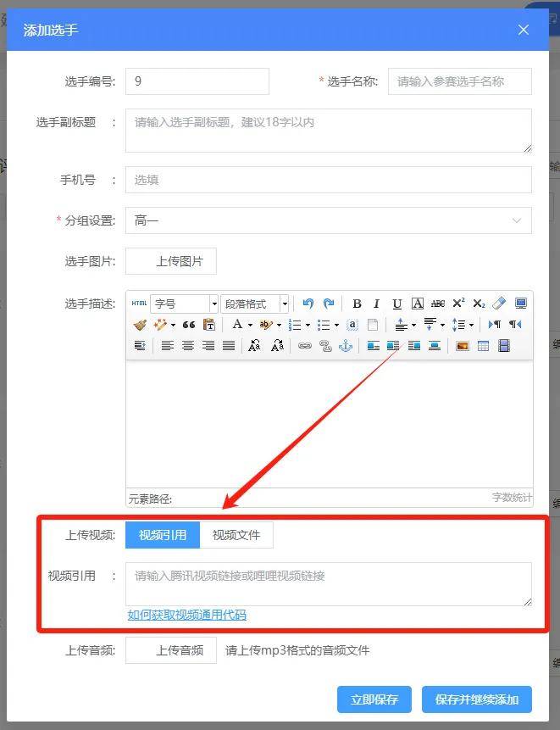Click the undo arrow icon
560x730 pixels.
(308, 304)
